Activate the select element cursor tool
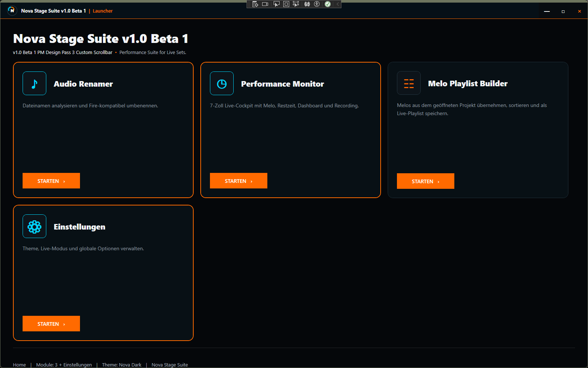This screenshot has width=588, height=368. (x=276, y=4)
